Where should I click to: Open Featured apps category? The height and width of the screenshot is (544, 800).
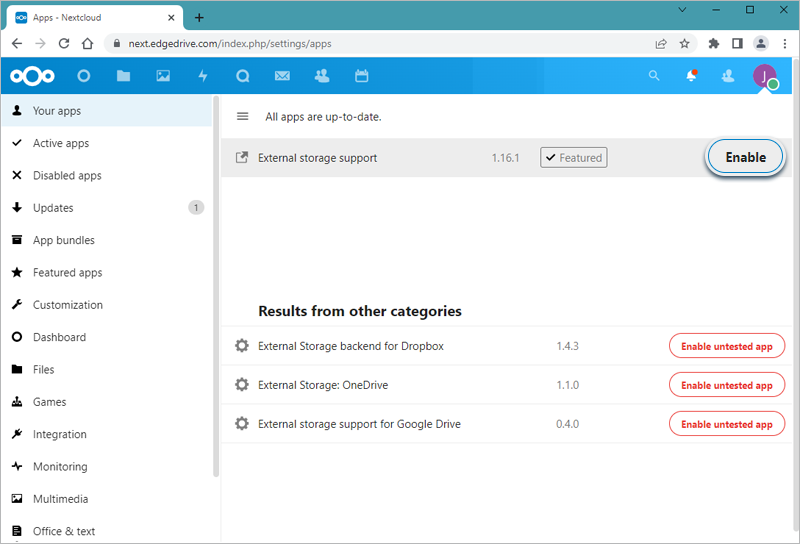tap(107, 273)
